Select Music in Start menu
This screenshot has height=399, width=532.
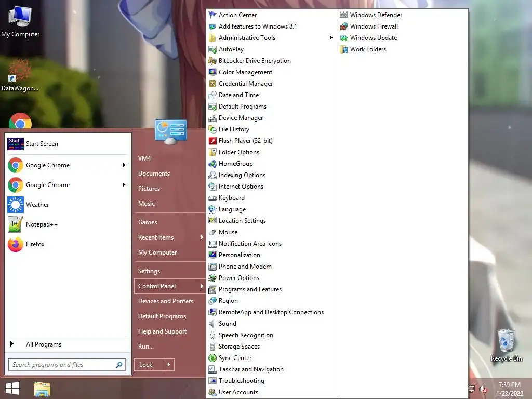click(146, 204)
